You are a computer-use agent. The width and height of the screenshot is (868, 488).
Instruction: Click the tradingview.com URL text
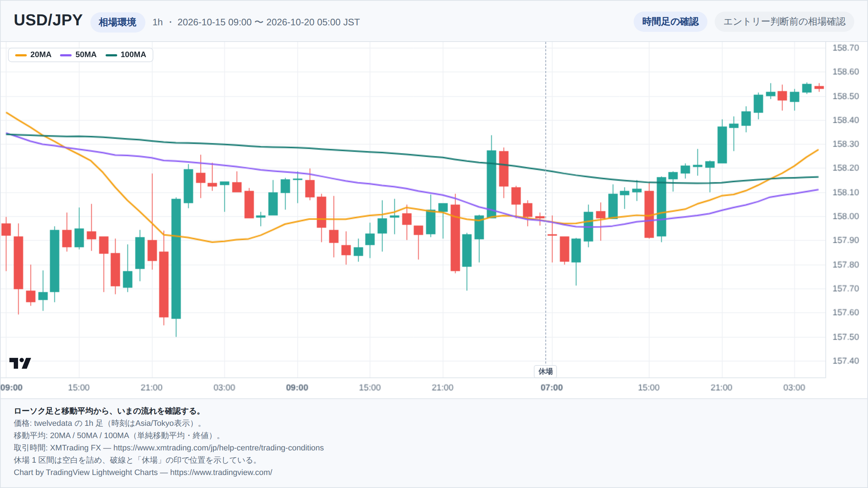(x=221, y=472)
